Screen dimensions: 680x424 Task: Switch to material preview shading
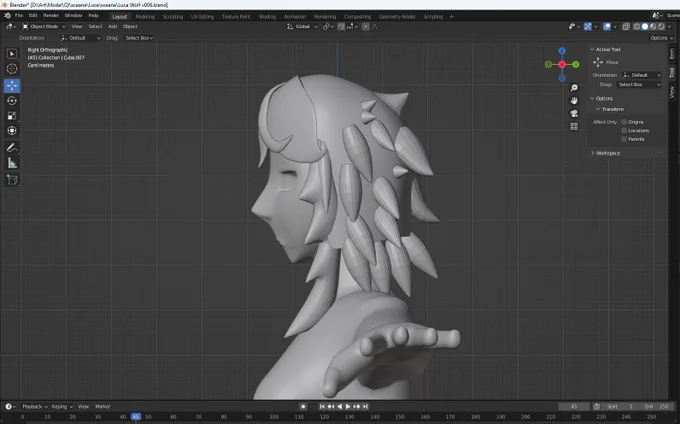click(653, 26)
